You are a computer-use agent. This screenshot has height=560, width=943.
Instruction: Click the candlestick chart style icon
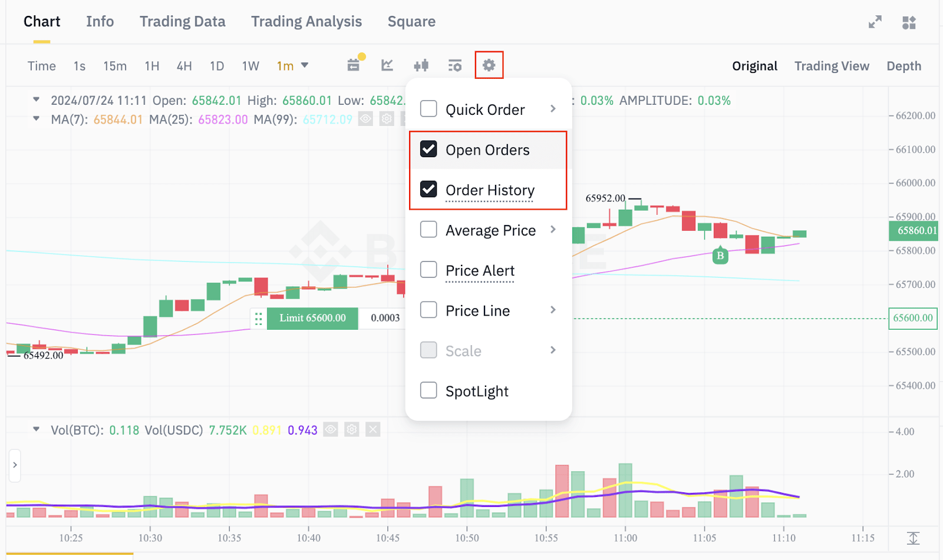point(421,65)
